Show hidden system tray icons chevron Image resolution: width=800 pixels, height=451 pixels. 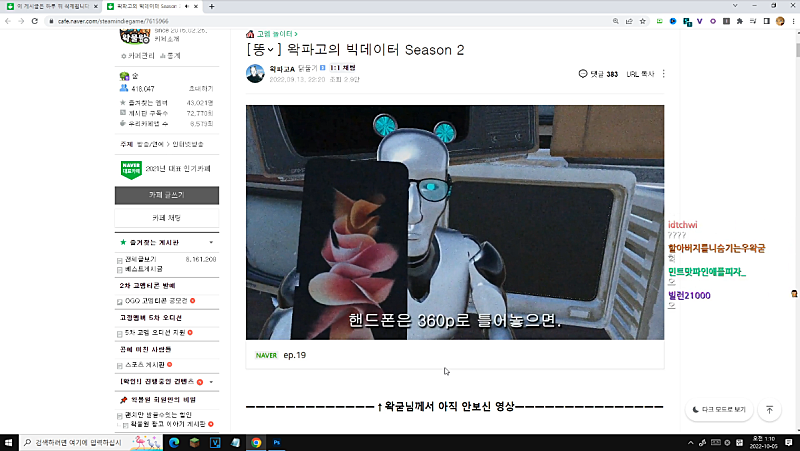690,442
